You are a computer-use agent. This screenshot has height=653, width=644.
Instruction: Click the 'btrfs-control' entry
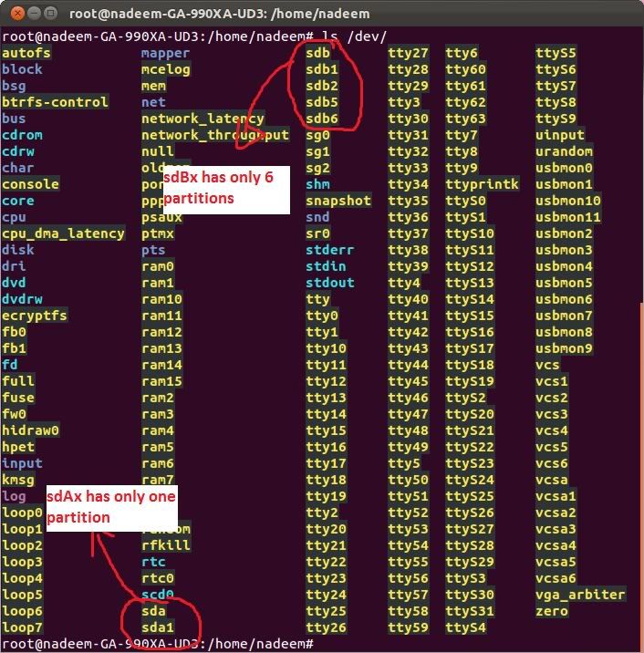[x=55, y=102]
